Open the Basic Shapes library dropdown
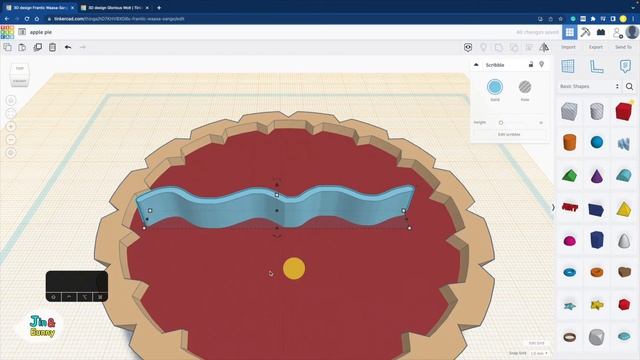The width and height of the screenshot is (640, 360). pos(589,87)
